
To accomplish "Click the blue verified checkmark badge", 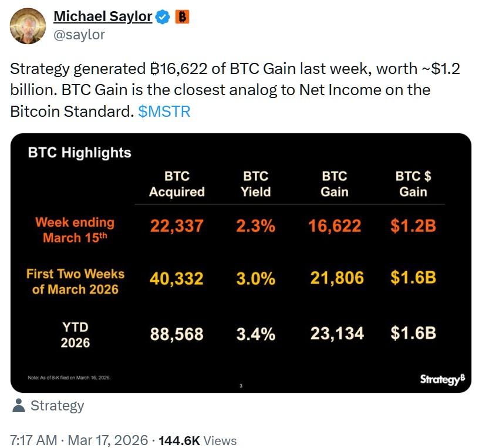I will [x=164, y=18].
